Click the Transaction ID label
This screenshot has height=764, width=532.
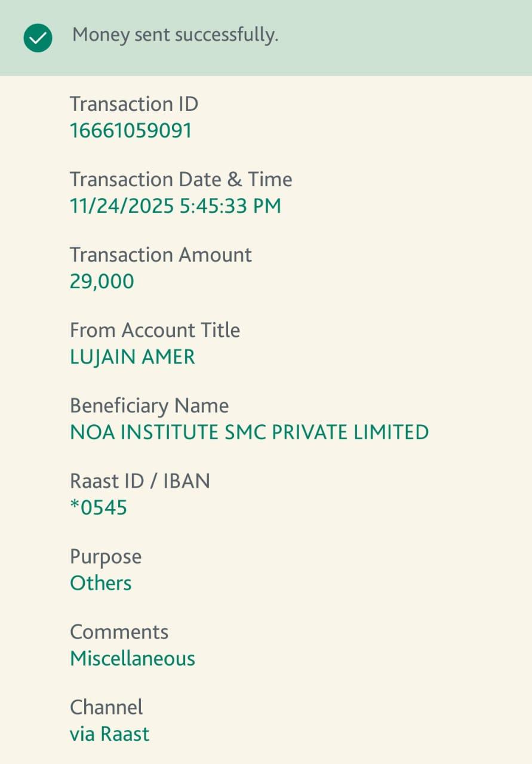[x=134, y=104]
